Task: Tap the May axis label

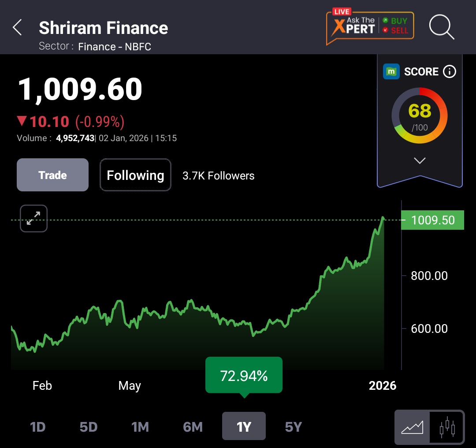Action: [130, 386]
